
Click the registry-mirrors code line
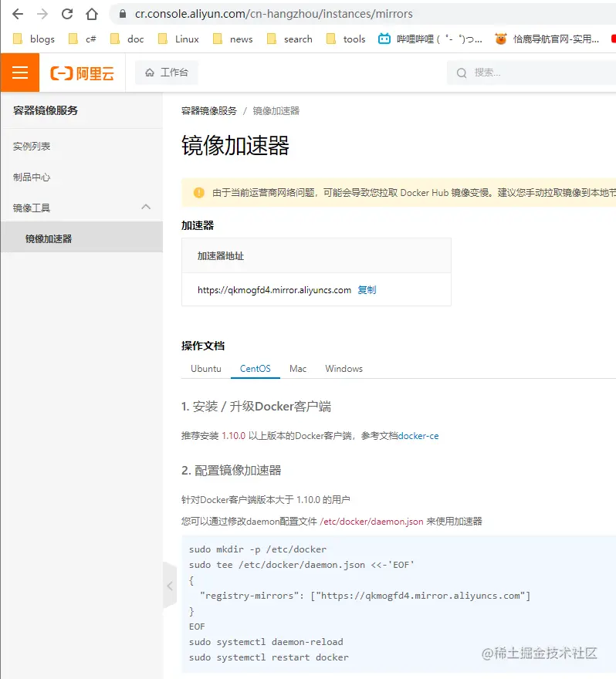pos(365,596)
